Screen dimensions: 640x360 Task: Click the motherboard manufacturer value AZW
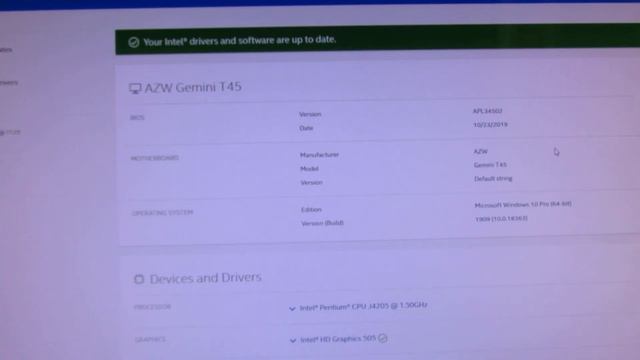(x=480, y=151)
